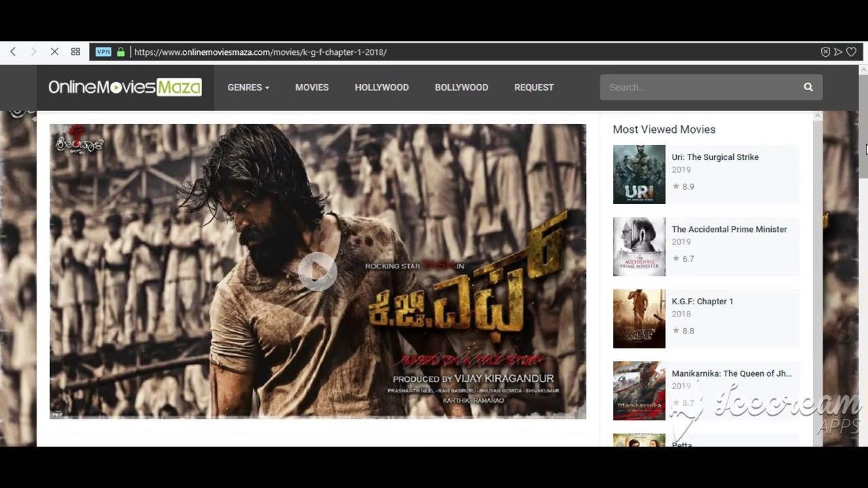
Task: Click the magnifier search button
Action: click(808, 87)
